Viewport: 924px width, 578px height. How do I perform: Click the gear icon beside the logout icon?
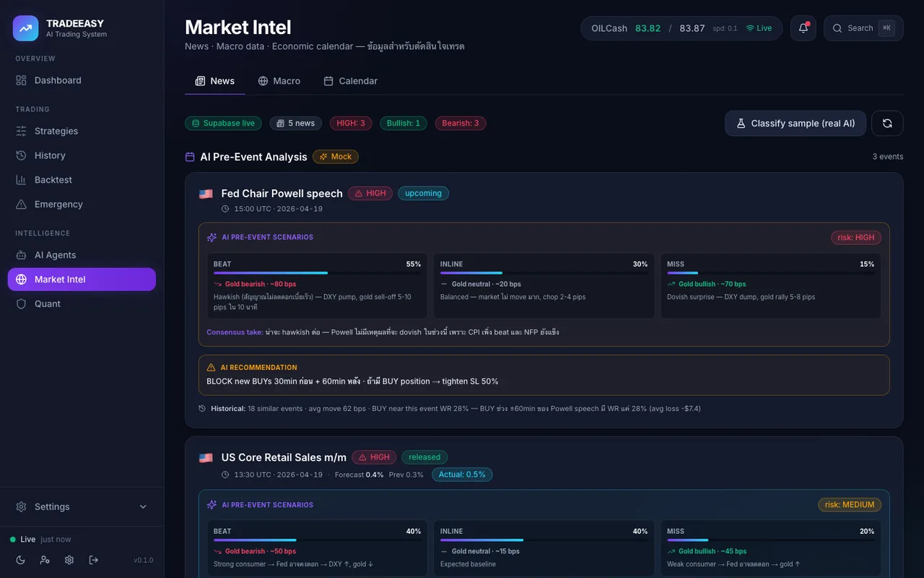click(69, 560)
